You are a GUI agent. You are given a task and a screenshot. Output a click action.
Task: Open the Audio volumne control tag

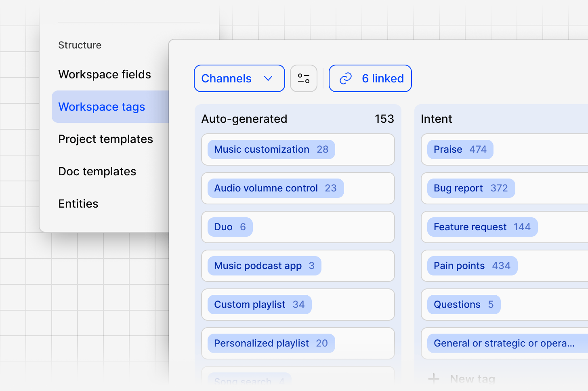[x=276, y=188]
